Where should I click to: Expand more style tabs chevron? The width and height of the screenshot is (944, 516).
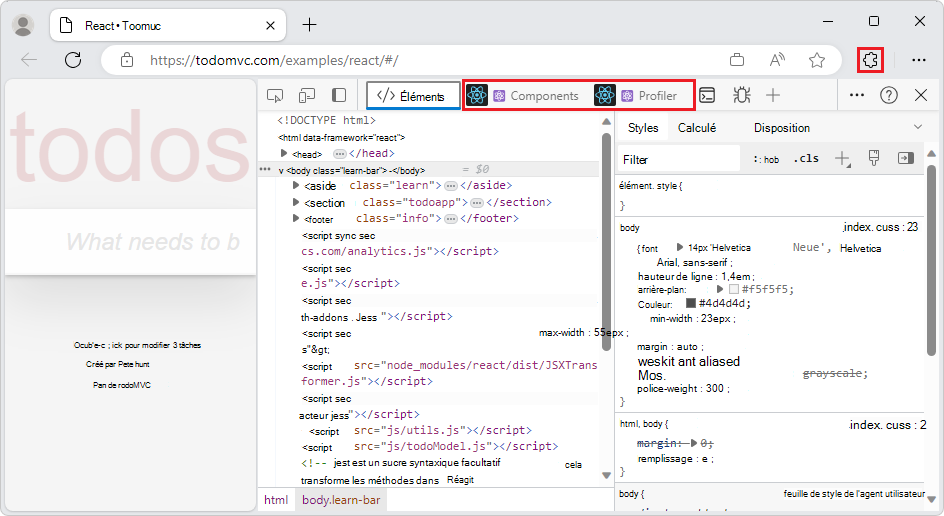tap(918, 127)
